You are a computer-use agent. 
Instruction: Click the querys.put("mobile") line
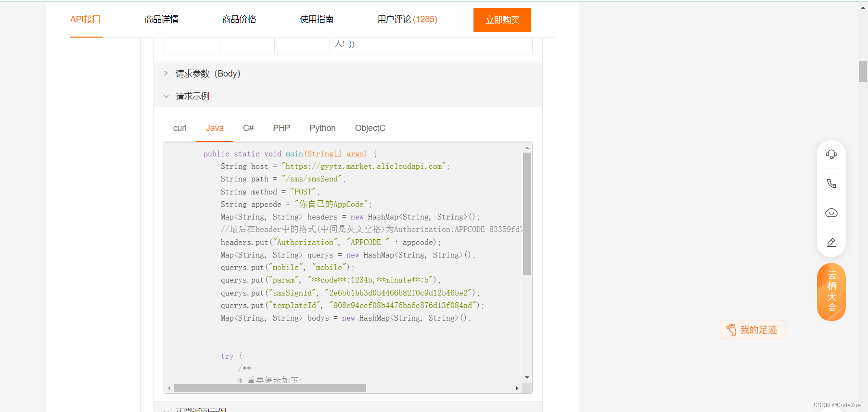287,268
